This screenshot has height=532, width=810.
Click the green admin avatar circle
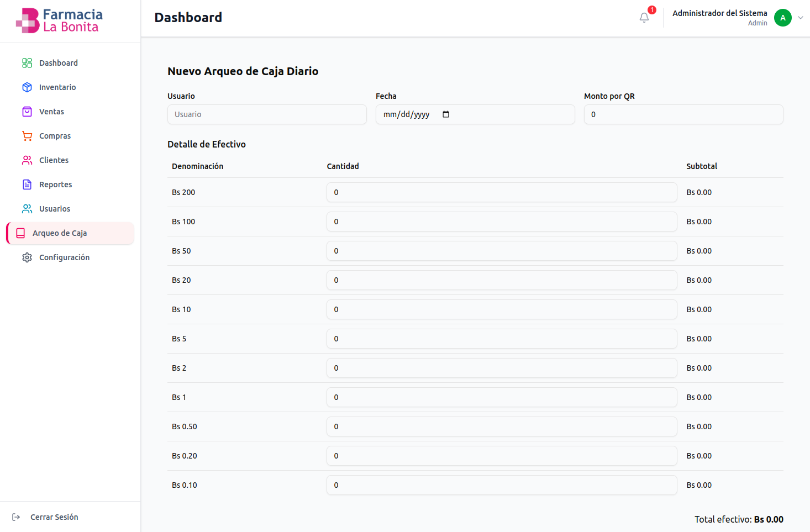pos(782,18)
